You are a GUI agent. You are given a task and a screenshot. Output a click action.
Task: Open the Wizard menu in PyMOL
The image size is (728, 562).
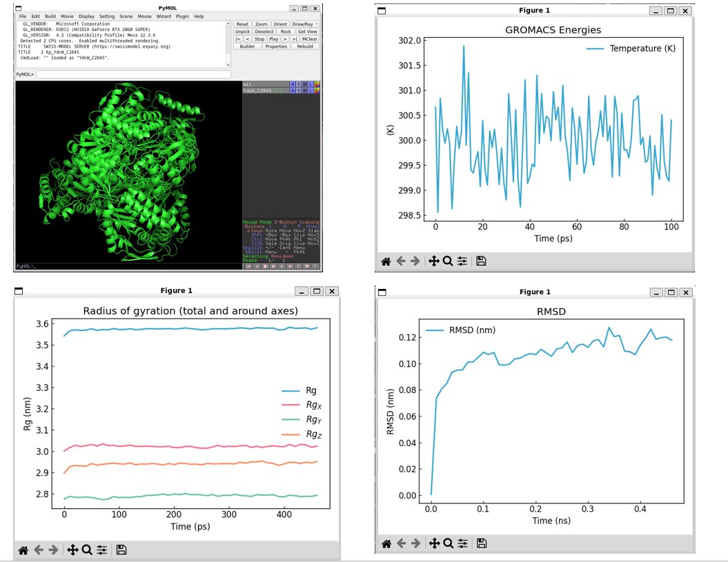pos(164,17)
